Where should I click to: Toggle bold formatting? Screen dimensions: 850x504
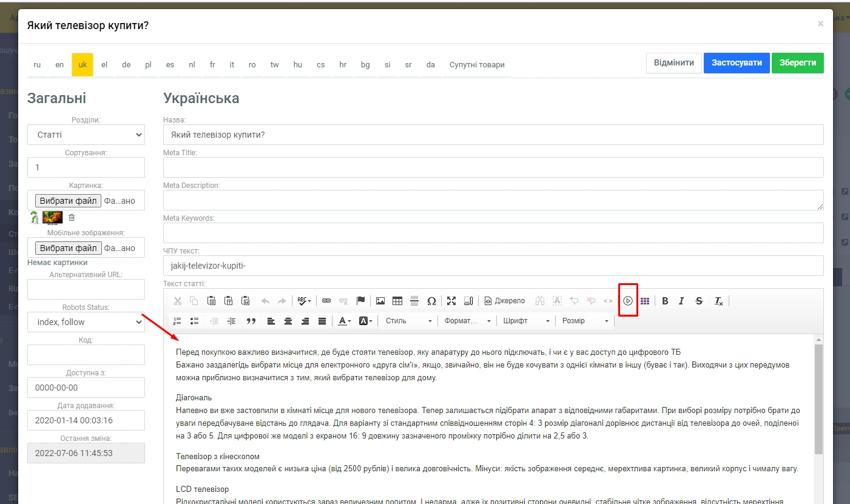click(x=665, y=301)
